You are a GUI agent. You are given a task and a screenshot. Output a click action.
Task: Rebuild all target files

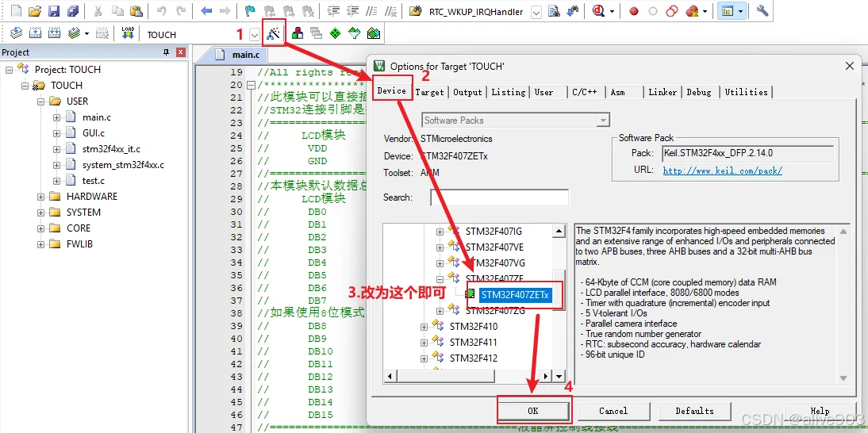coord(54,33)
